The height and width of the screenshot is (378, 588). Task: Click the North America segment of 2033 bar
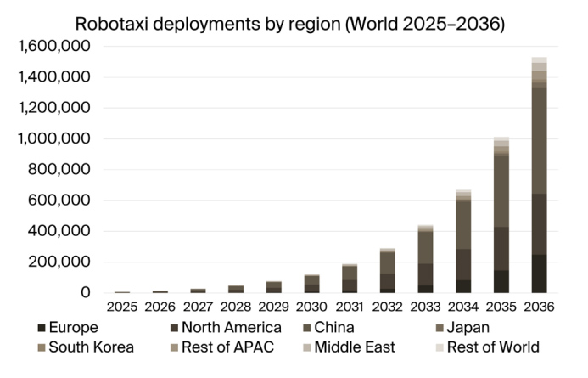click(x=425, y=274)
